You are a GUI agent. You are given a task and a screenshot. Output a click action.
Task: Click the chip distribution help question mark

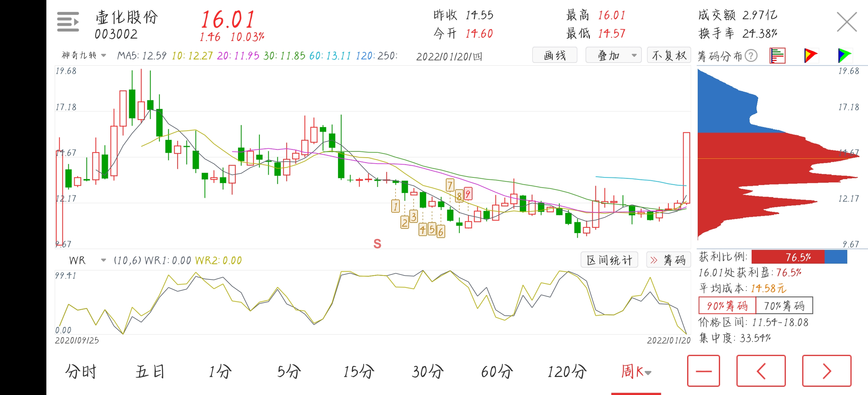(x=751, y=56)
